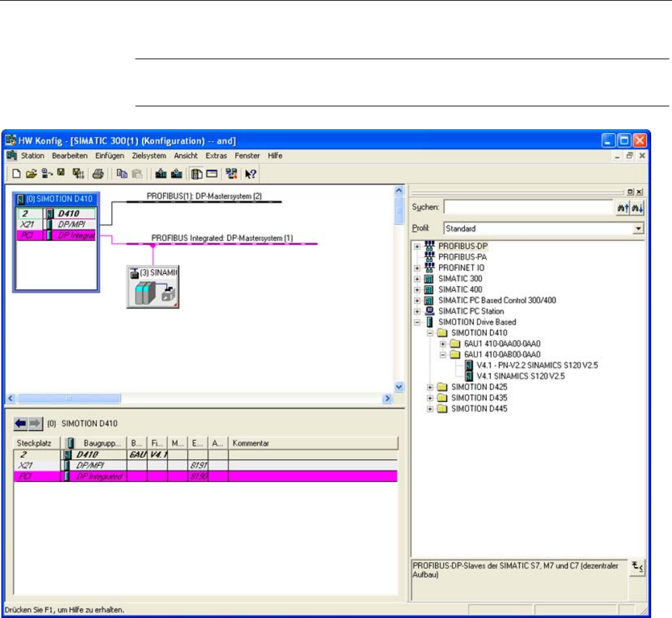Select V4.1 SINAMICS S120 V2.5 module
The height and width of the screenshot is (618, 672).
point(520,376)
